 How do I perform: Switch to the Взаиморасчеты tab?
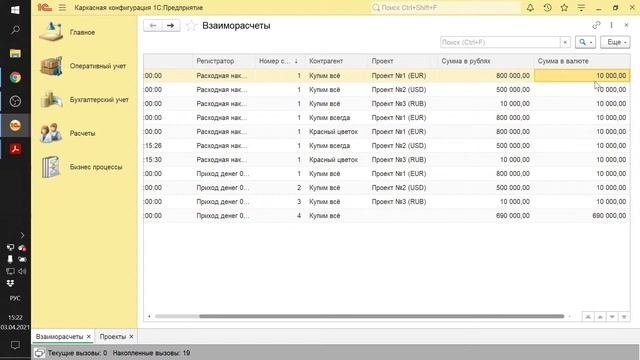[59, 337]
